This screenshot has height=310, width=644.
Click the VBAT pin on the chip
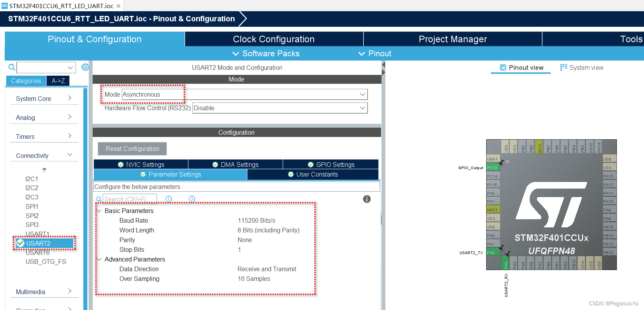pos(493,159)
